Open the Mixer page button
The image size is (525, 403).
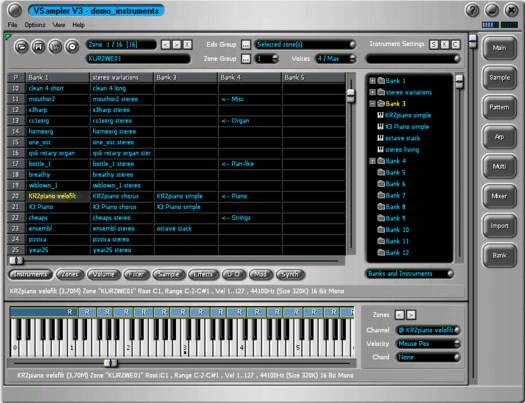(499, 196)
